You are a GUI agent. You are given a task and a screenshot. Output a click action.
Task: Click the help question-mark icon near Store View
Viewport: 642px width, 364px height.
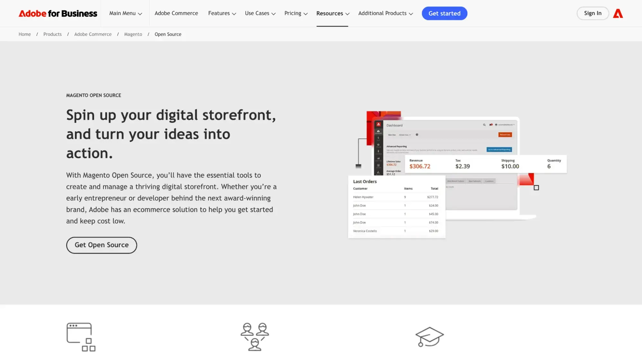pyautogui.click(x=417, y=134)
